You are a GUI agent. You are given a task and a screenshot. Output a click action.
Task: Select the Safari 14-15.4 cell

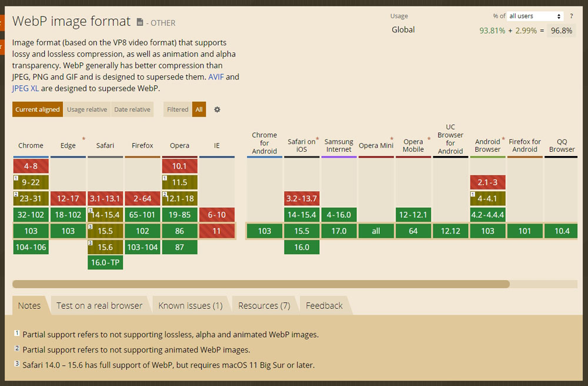[105, 215]
